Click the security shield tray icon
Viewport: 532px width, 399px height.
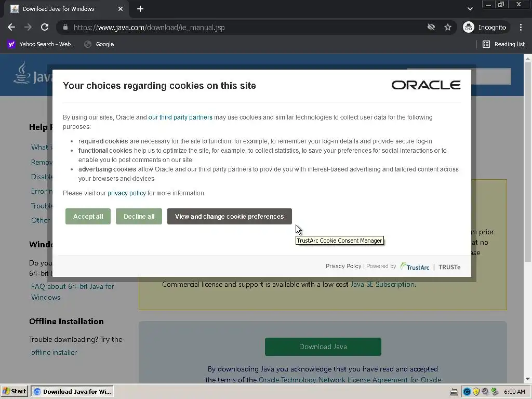click(476, 392)
